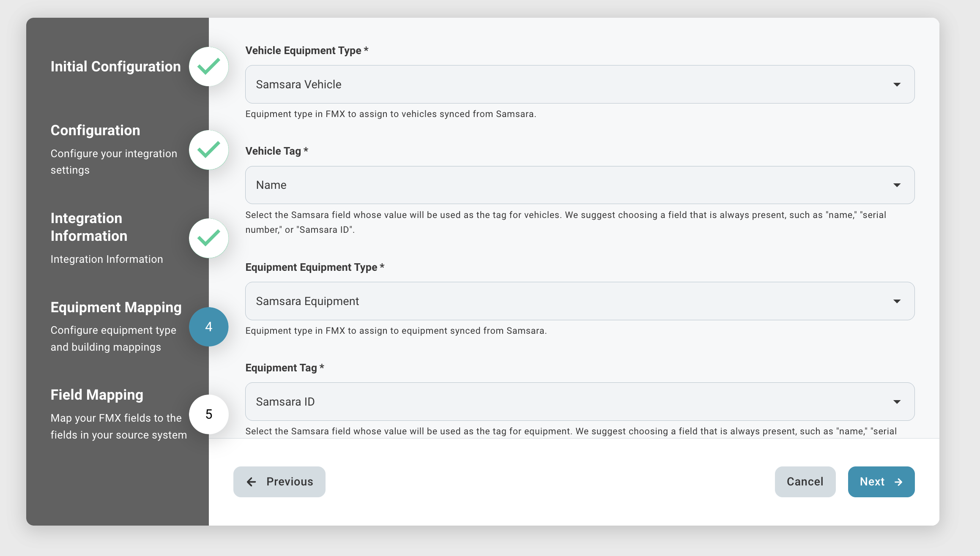980x556 pixels.
Task: Go to the Initial Configuration step
Action: coord(115,67)
